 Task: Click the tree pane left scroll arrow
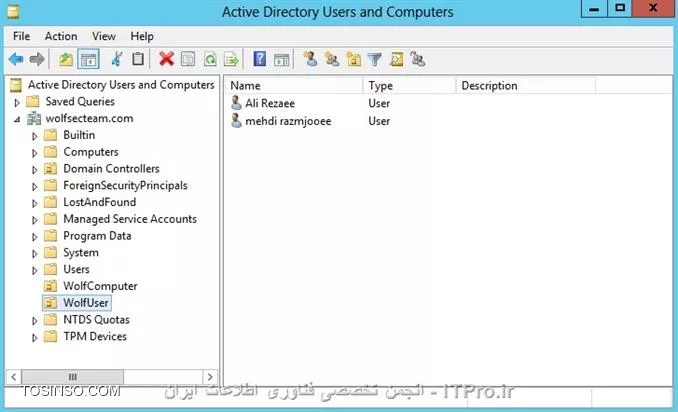(14, 377)
